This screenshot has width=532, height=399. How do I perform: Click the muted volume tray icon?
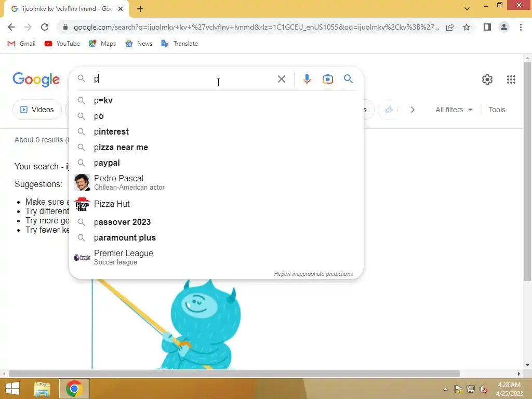(483, 389)
